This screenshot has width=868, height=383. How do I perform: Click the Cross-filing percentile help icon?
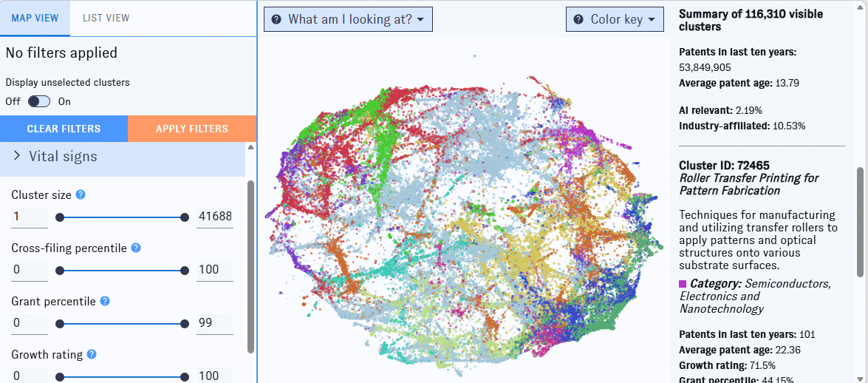coord(136,248)
